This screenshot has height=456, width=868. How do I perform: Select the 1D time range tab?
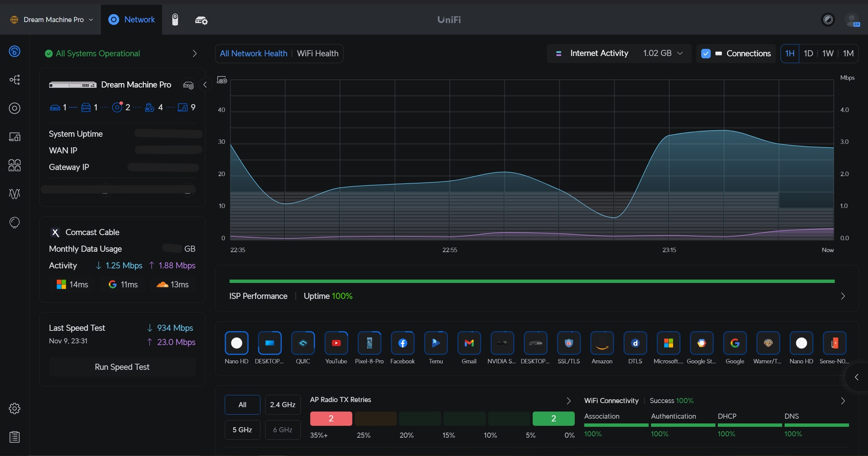[x=808, y=54]
